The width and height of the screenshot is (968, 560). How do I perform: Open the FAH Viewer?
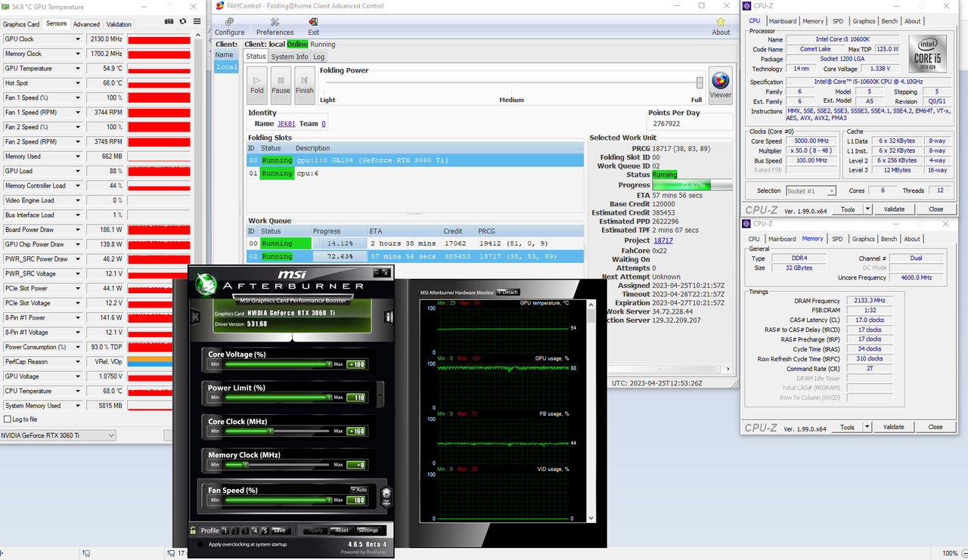click(x=720, y=85)
